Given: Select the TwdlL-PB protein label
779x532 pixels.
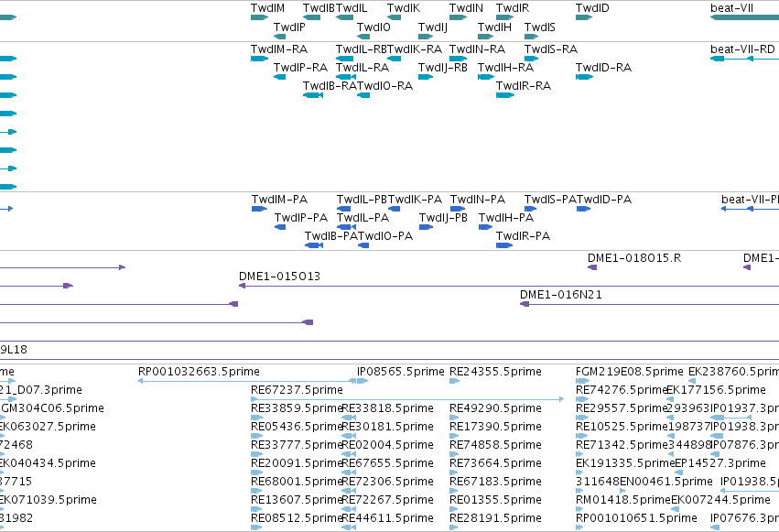Looking at the screenshot, I should [362, 200].
